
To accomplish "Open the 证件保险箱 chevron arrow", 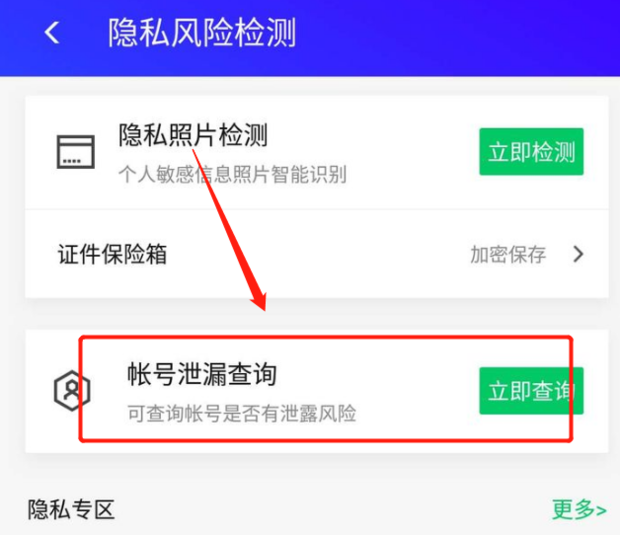I will (x=578, y=254).
